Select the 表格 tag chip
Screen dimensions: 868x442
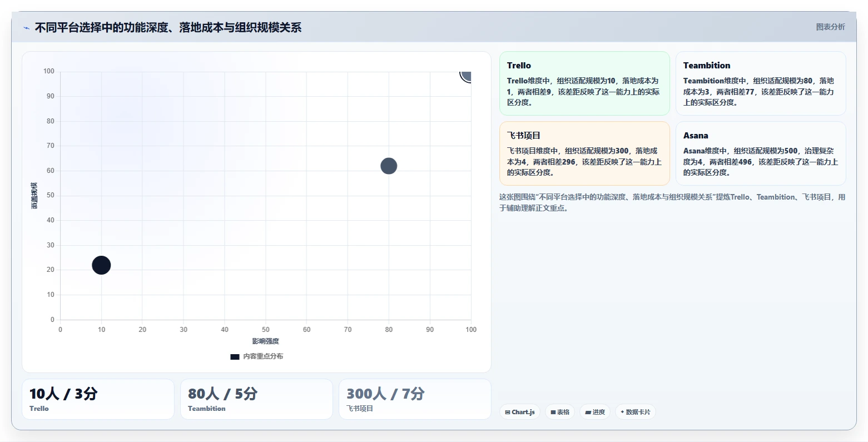[x=560, y=412]
